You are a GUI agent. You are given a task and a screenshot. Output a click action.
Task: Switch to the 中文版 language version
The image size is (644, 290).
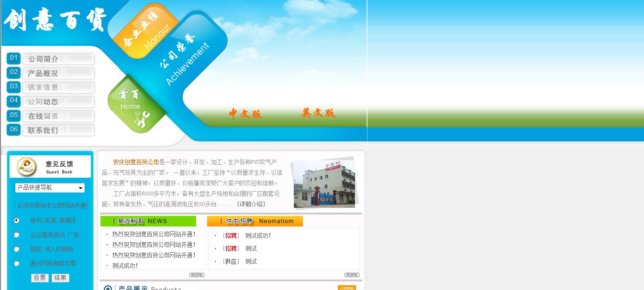coord(245,114)
